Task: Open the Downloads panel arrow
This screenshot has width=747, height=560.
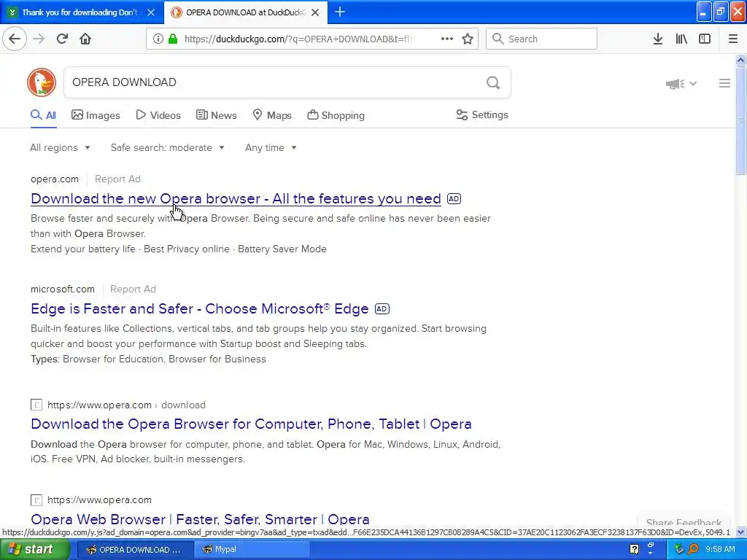Action: tap(658, 39)
